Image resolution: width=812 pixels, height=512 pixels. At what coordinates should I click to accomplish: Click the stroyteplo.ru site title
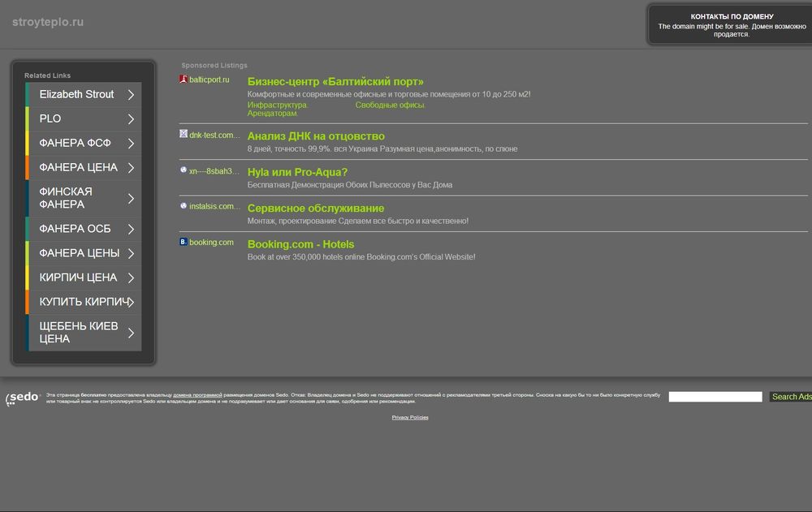click(x=48, y=22)
